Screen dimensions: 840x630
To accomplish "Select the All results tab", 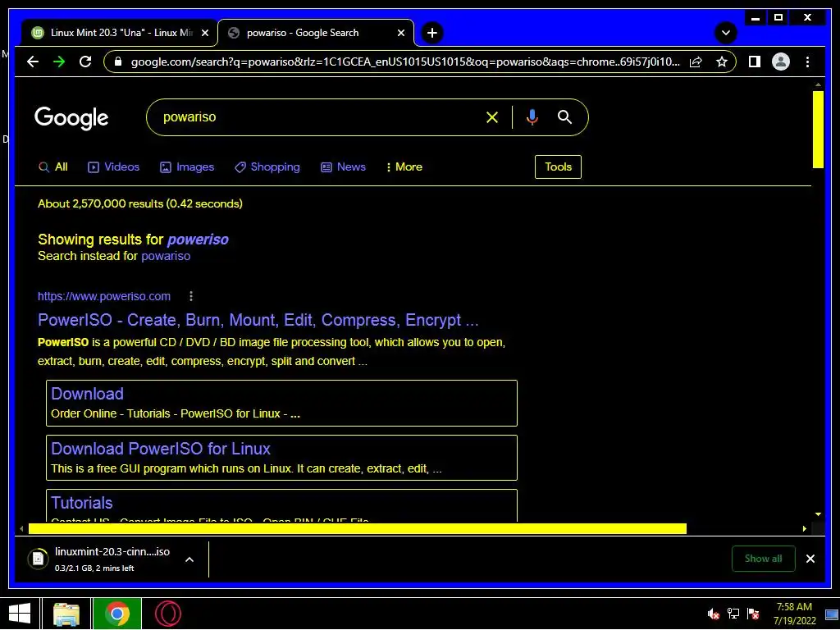I will pos(53,167).
